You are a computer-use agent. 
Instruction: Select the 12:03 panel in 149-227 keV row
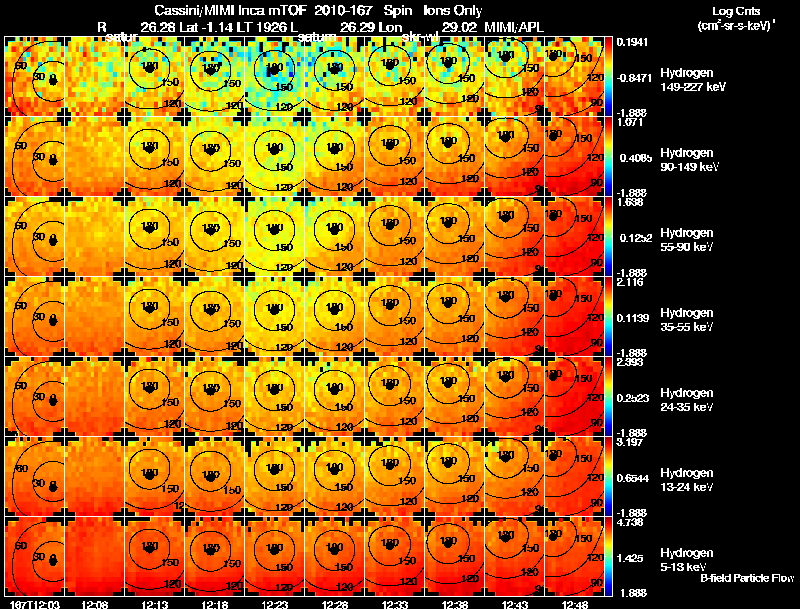[35, 77]
